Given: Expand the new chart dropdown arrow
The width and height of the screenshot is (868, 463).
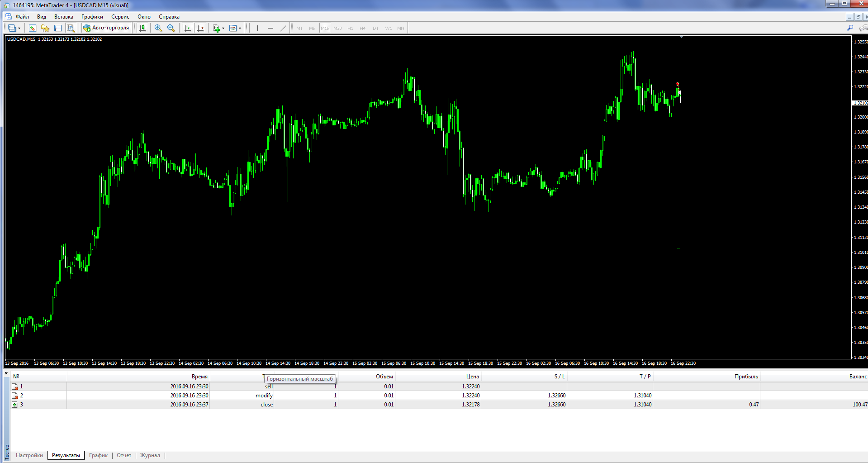Looking at the screenshot, I should [19, 28].
